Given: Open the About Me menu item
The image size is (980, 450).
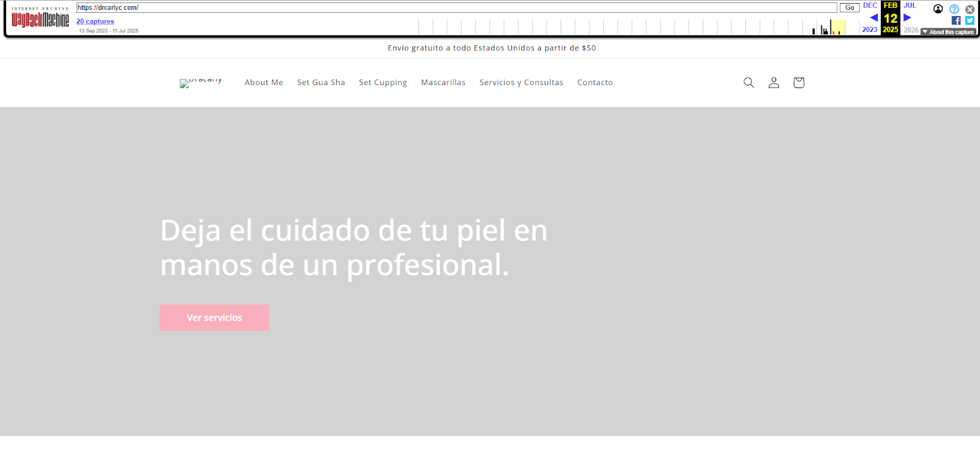Looking at the screenshot, I should pyautogui.click(x=264, y=83).
